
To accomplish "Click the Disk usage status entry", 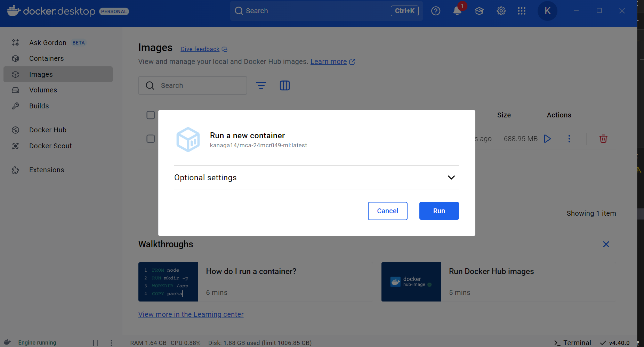I will 260,343.
